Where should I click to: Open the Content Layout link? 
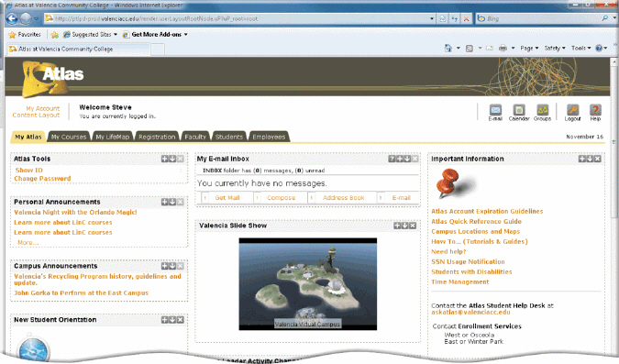click(36, 115)
